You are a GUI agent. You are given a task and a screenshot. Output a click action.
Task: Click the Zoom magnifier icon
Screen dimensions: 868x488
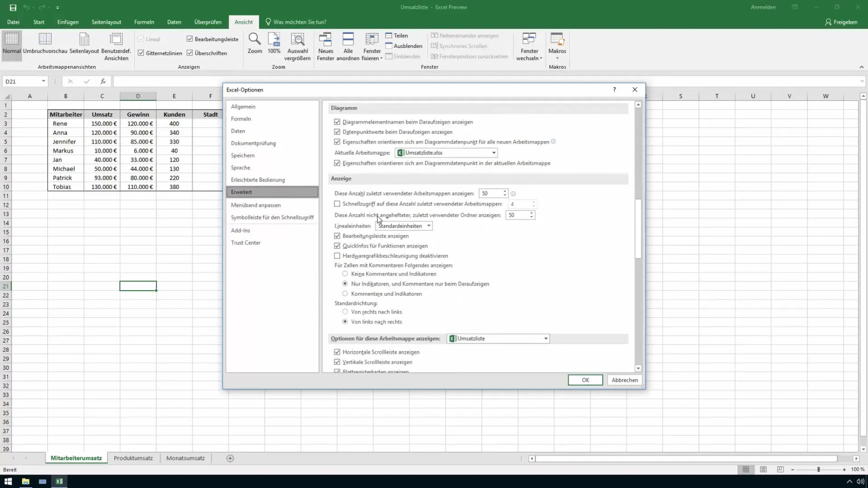pos(255,43)
